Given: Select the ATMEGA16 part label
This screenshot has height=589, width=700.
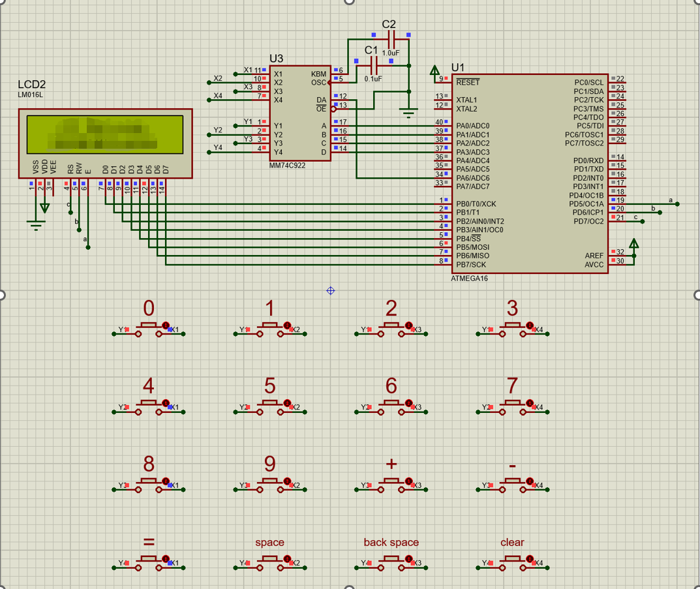Looking at the screenshot, I should (x=469, y=279).
